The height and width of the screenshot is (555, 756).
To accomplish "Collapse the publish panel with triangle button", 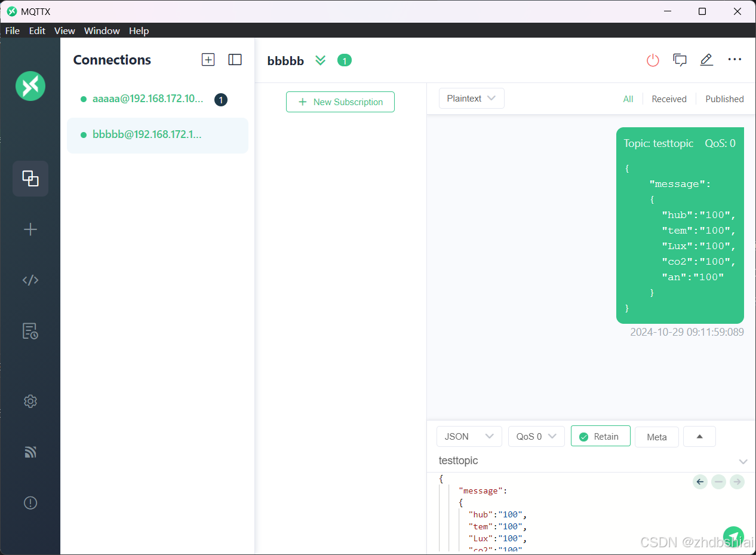I will click(699, 437).
